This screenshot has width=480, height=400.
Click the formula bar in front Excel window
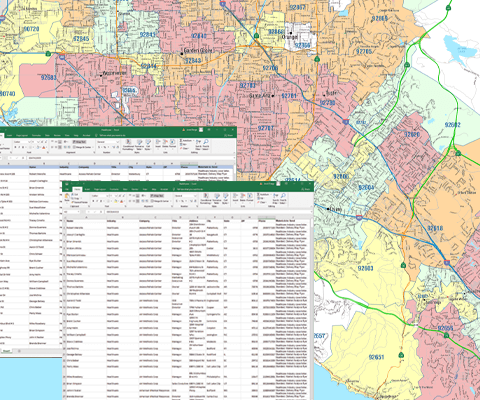[207, 212]
